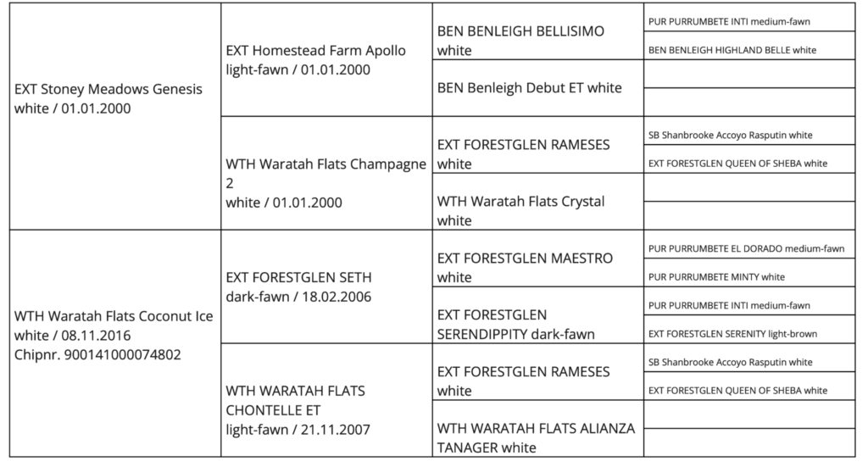
Task: Open BEN BENLEIGH BELLISIMO ancestor entry
Action: pyautogui.click(x=520, y=31)
